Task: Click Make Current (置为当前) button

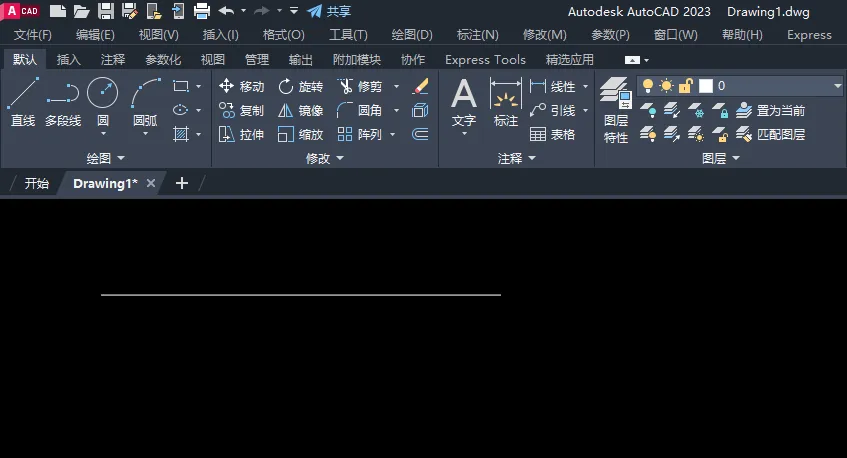Action: point(770,110)
